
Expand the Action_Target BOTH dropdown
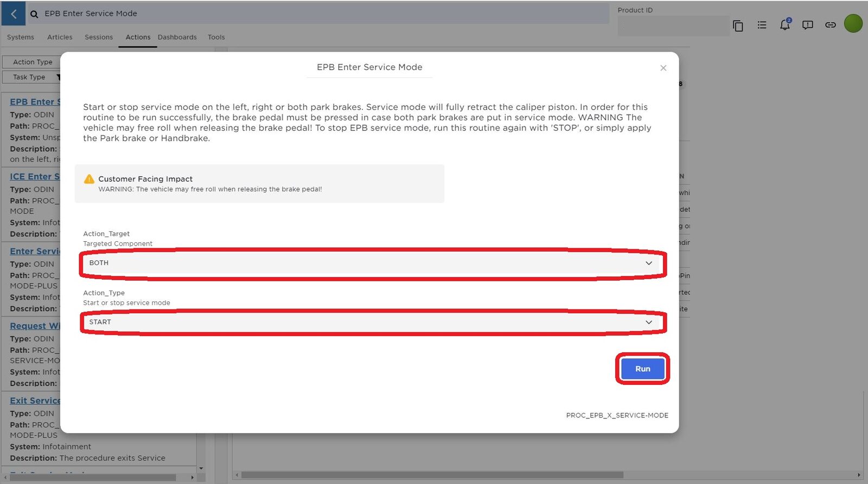coord(373,263)
